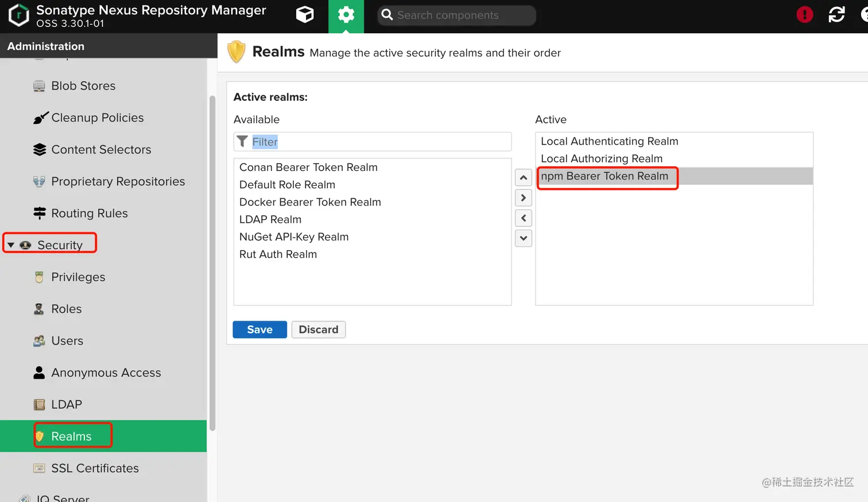
Task: Click the Browse cube icon in header
Action: tap(305, 15)
